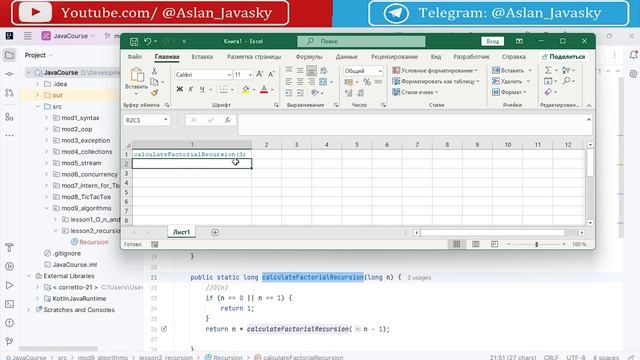
Task: Open the font size 11 dropdown
Action: (x=250, y=75)
